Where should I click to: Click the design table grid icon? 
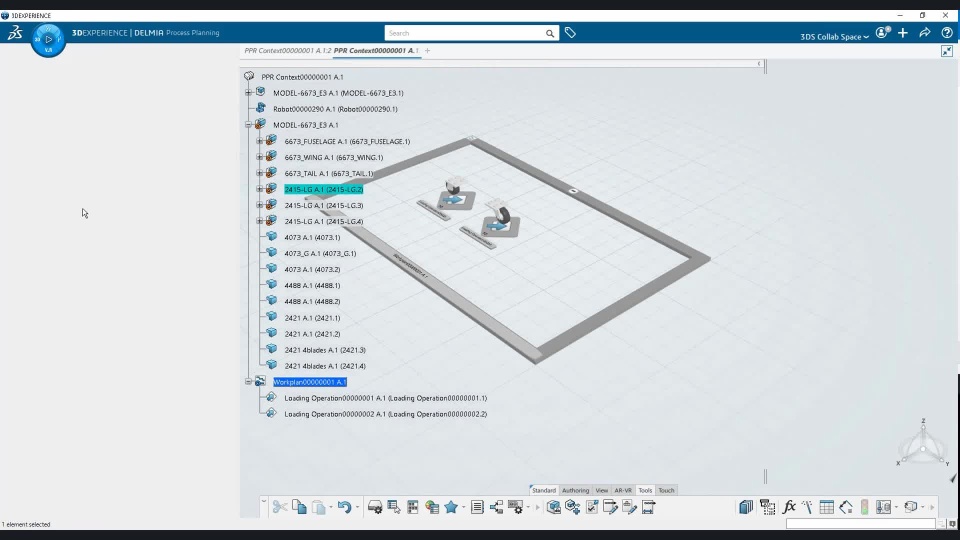pyautogui.click(x=827, y=507)
